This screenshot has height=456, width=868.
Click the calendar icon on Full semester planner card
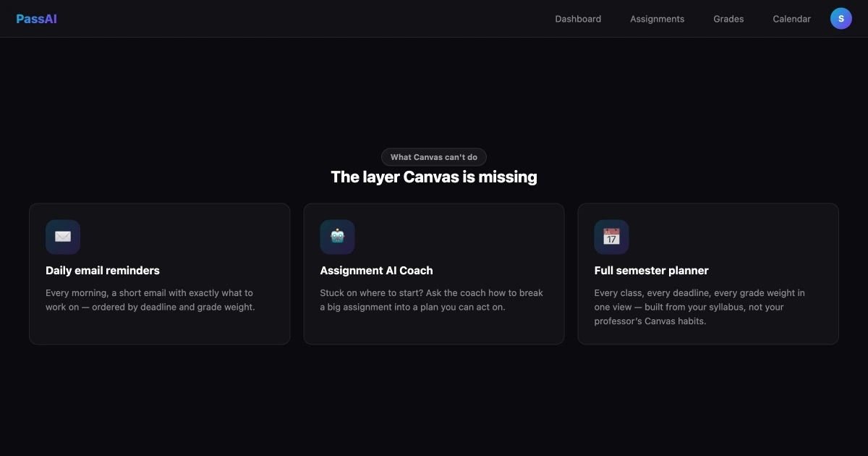click(x=611, y=237)
